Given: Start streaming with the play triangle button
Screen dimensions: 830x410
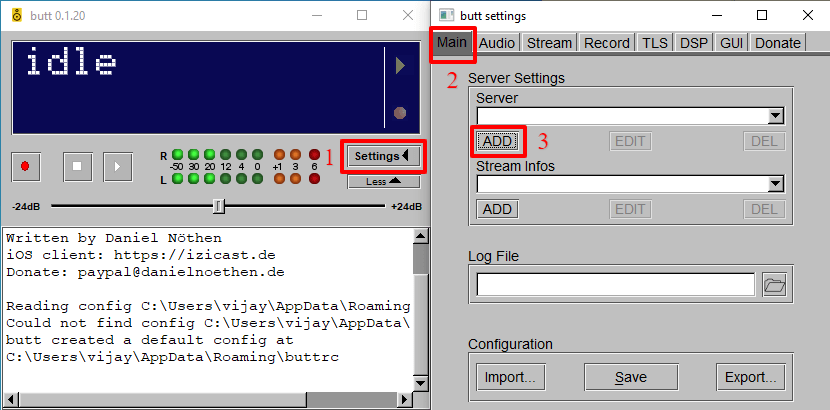Looking at the screenshot, I should (118, 166).
